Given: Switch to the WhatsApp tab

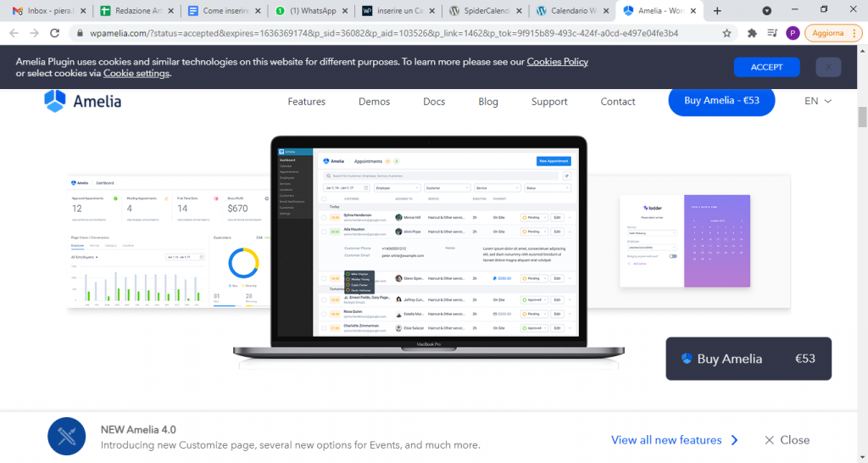Looking at the screenshot, I should (310, 10).
